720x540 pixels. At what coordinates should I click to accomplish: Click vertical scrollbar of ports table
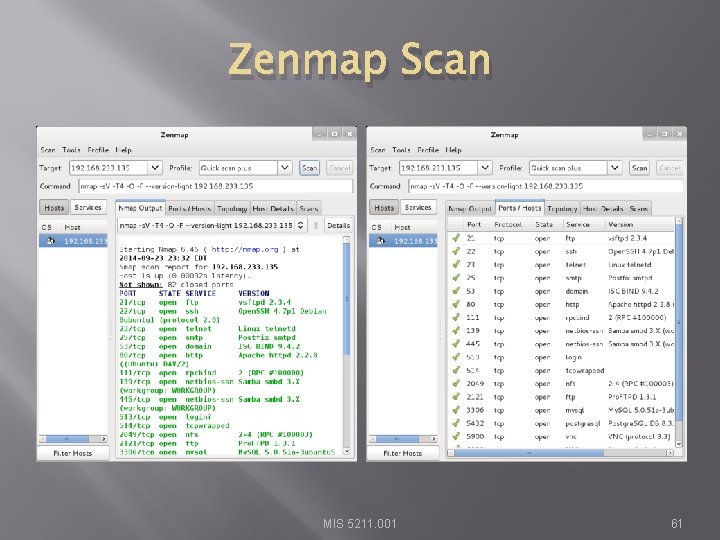[x=679, y=334]
